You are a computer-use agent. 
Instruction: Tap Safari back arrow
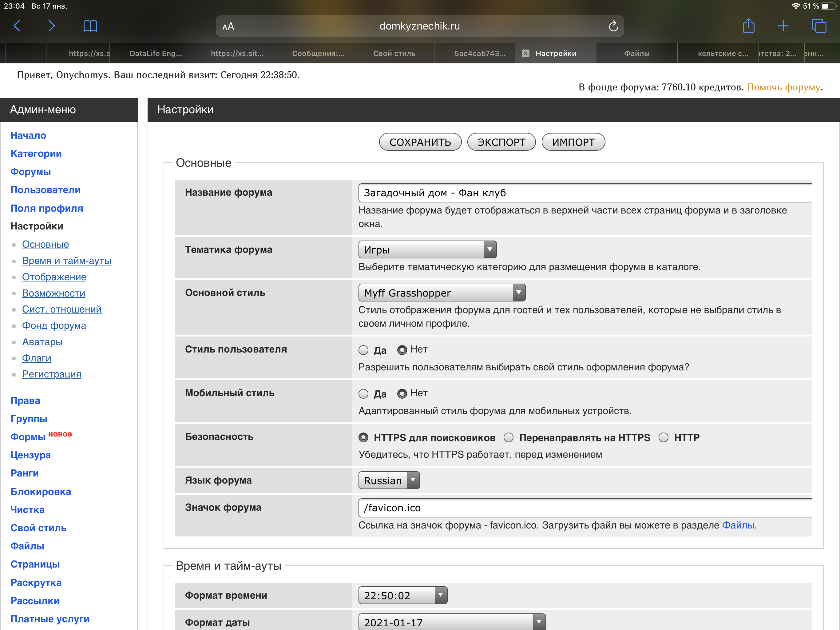pyautogui.click(x=17, y=26)
